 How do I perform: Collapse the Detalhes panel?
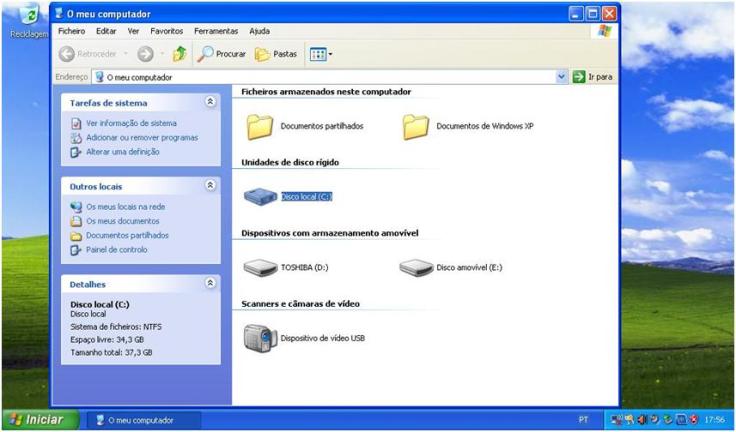pos(210,284)
